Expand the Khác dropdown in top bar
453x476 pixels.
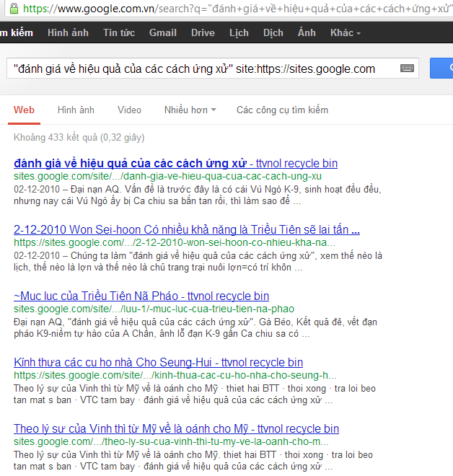[x=346, y=32]
